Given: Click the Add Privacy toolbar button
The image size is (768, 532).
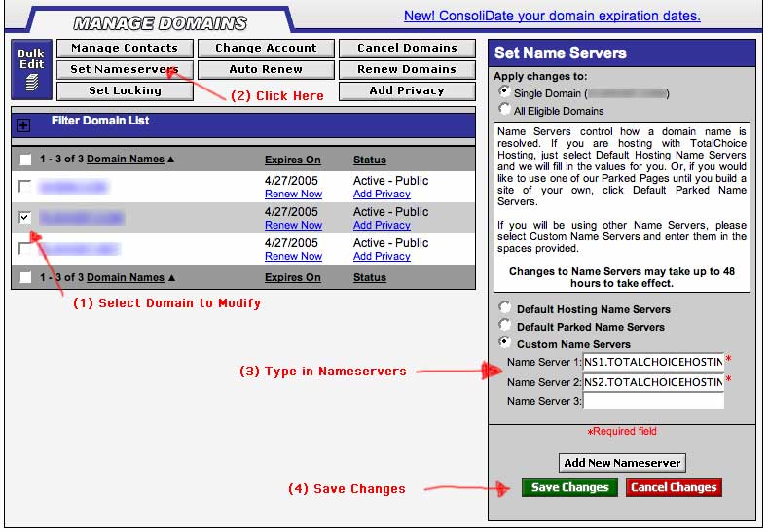Looking at the screenshot, I should pos(407,91).
